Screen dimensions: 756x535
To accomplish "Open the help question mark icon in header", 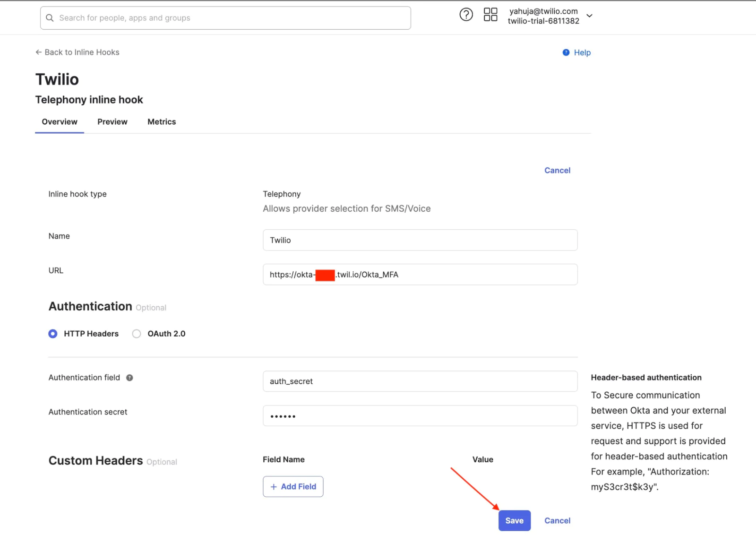I will click(466, 15).
